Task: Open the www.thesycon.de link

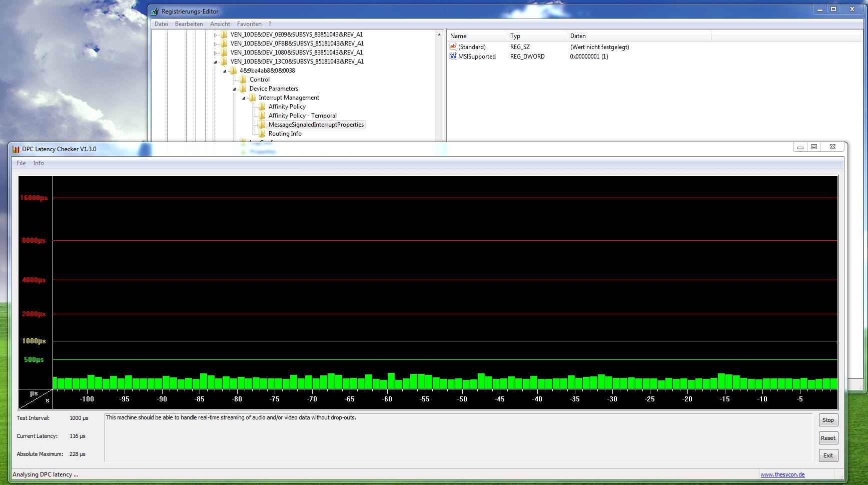Action: 782,474
